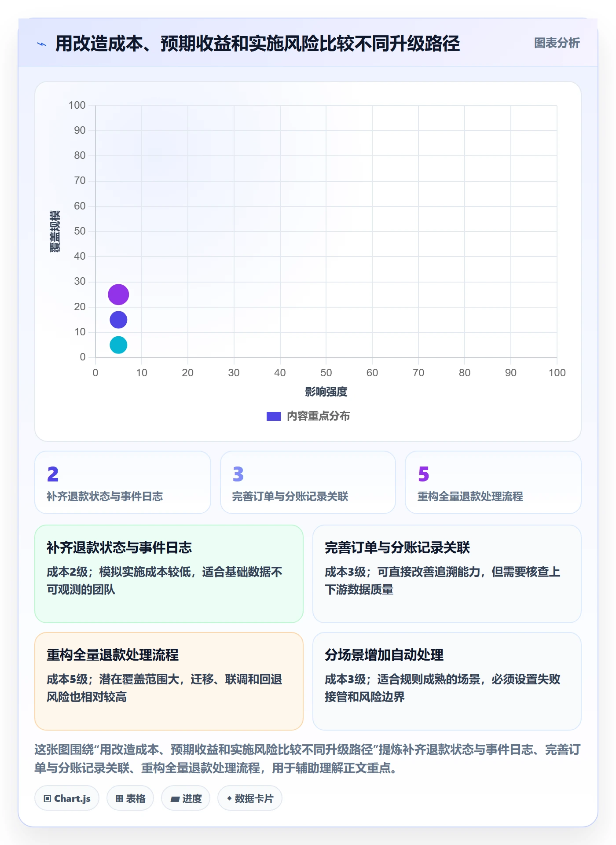Click the main title 用改造成本、预期收益和实施风险比较不同升级路径

click(257, 44)
